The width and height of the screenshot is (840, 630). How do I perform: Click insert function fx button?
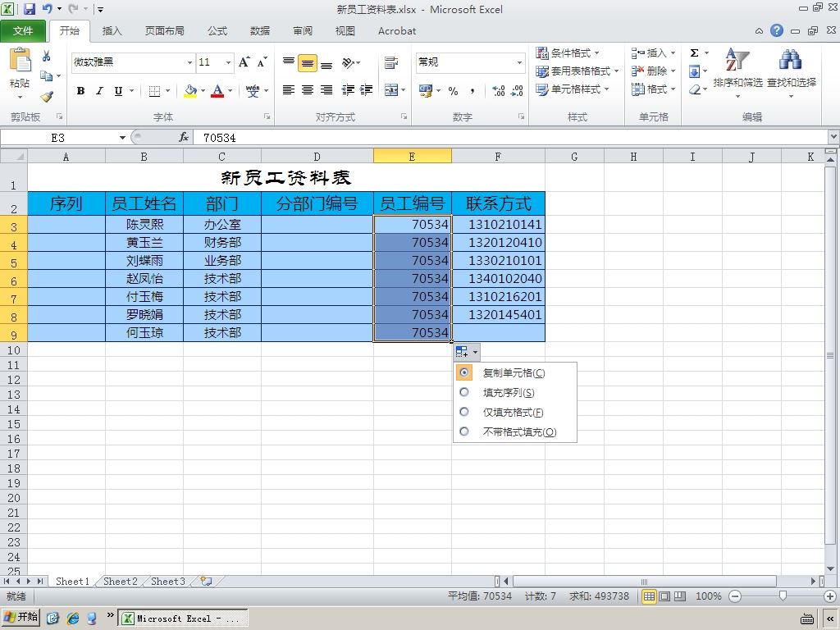coord(184,138)
